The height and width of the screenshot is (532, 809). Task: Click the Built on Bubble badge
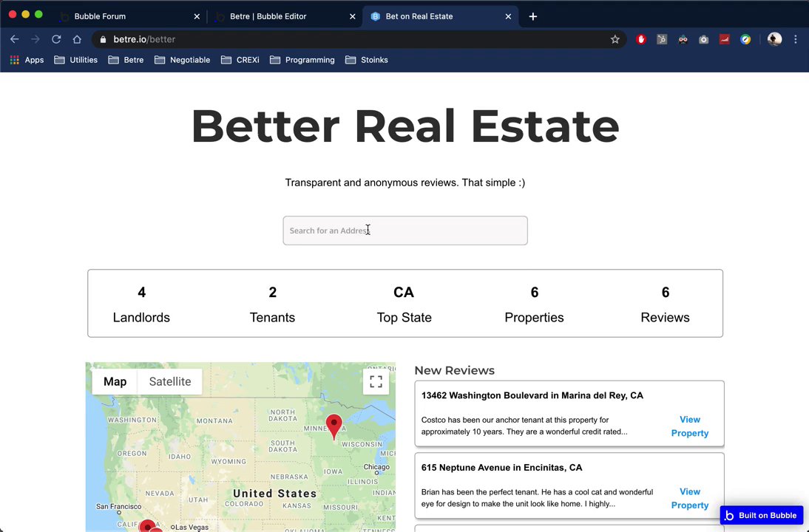point(761,515)
